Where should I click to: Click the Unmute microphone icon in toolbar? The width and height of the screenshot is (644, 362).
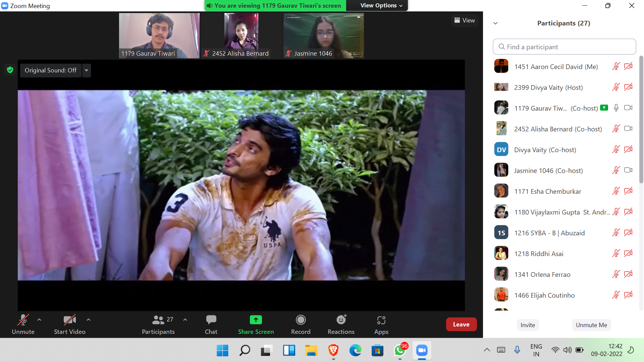23,320
